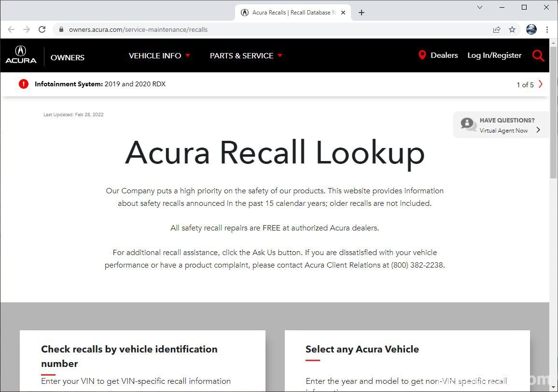
Task: Open the Dealers link
Action: [x=444, y=55]
